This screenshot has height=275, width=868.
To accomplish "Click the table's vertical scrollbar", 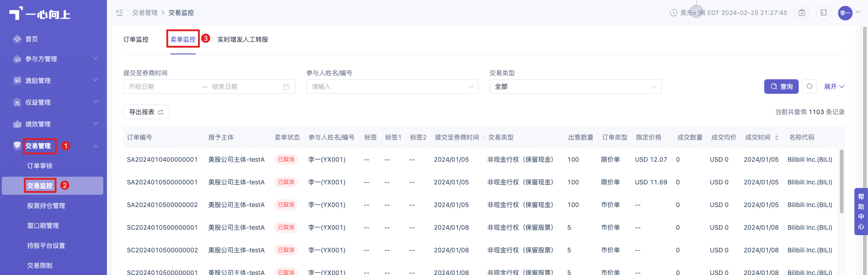I will (x=842, y=181).
